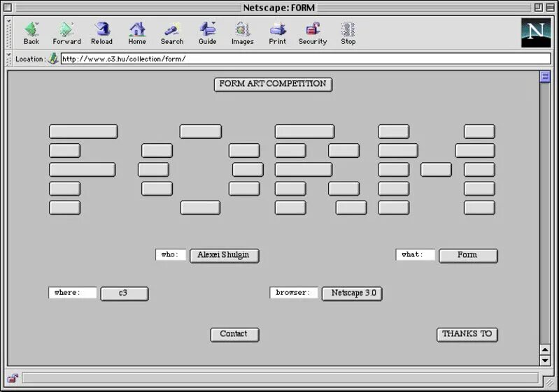Click the Forward navigation icon
Screen dimensions: 559x392
(x=66, y=33)
